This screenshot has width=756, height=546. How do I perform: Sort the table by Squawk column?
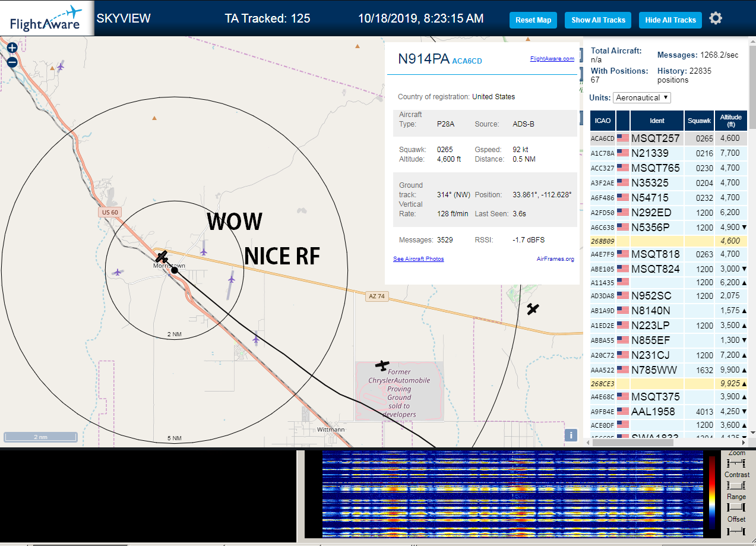click(x=699, y=121)
